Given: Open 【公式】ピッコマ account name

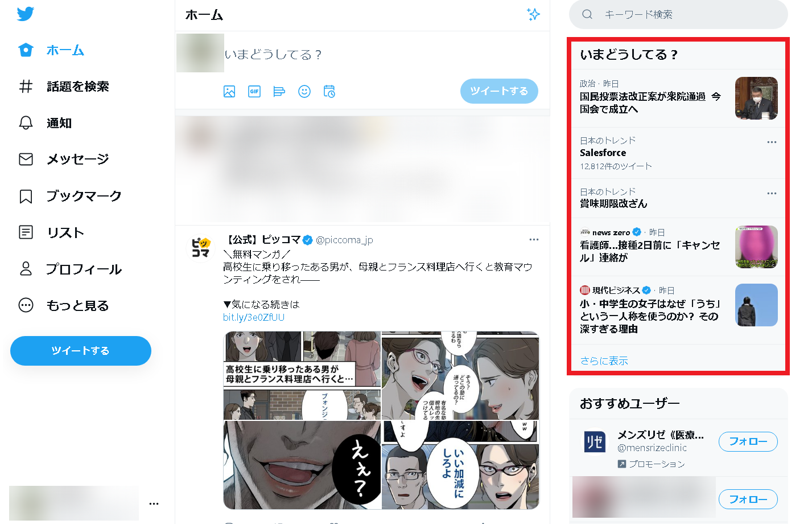Looking at the screenshot, I should (263, 240).
